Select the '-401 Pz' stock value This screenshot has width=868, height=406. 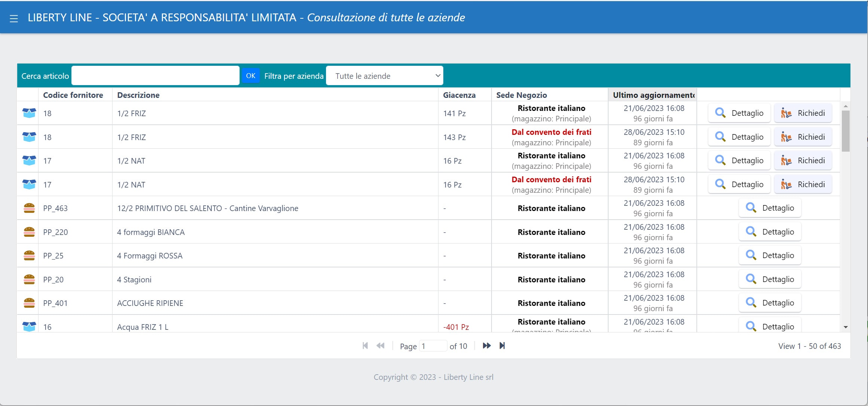[x=456, y=327]
